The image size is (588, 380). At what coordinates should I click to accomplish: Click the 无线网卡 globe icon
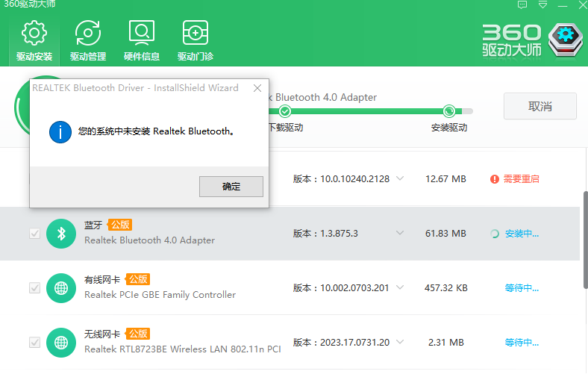[x=61, y=343]
